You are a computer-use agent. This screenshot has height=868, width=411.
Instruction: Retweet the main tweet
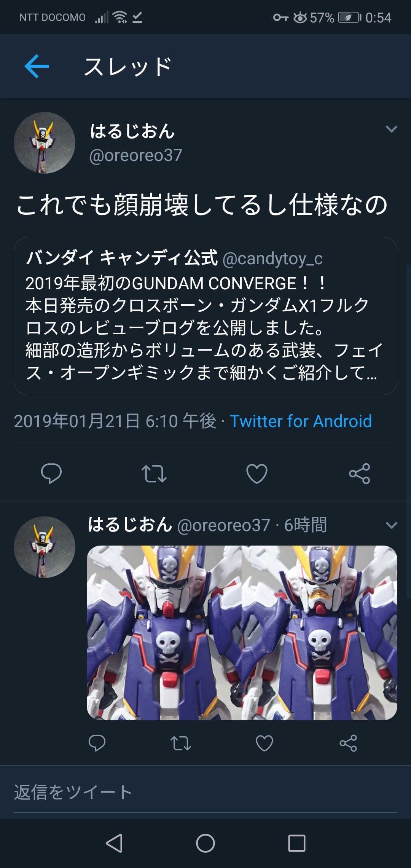(154, 474)
